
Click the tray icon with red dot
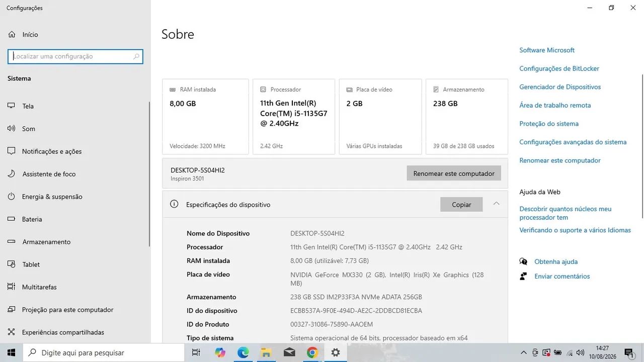(x=546, y=352)
